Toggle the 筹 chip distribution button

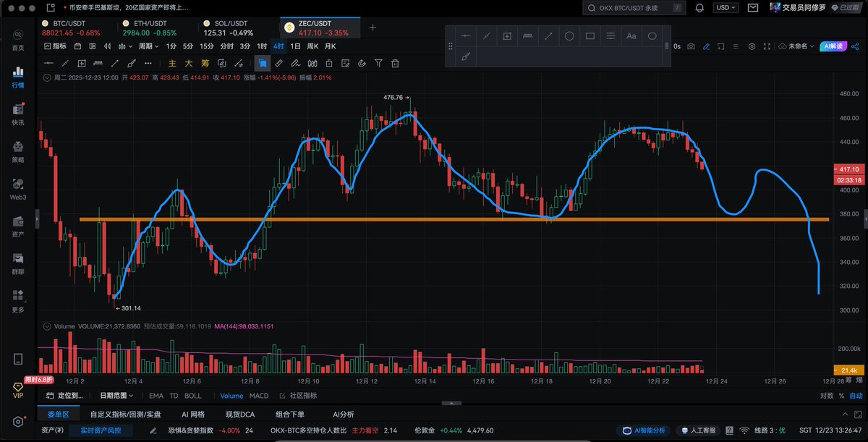point(205,64)
